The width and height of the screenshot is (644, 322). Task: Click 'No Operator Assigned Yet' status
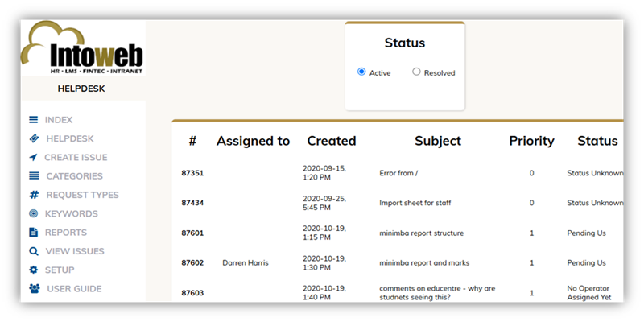pyautogui.click(x=589, y=293)
